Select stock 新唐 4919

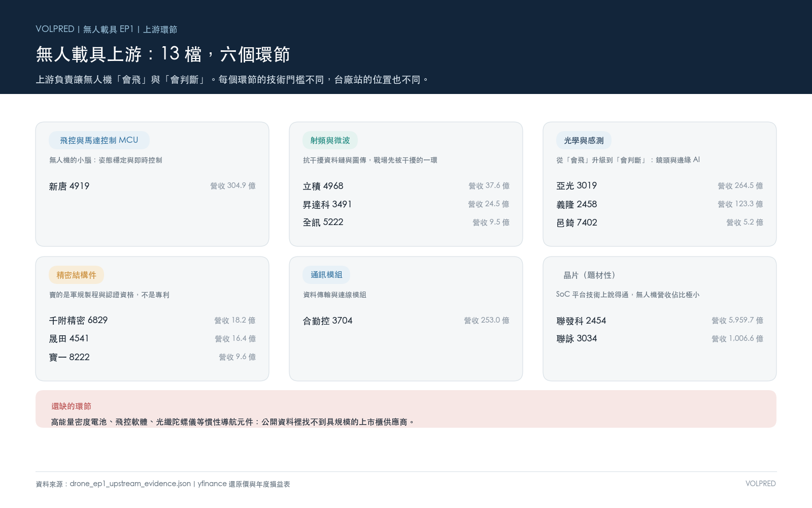(69, 186)
